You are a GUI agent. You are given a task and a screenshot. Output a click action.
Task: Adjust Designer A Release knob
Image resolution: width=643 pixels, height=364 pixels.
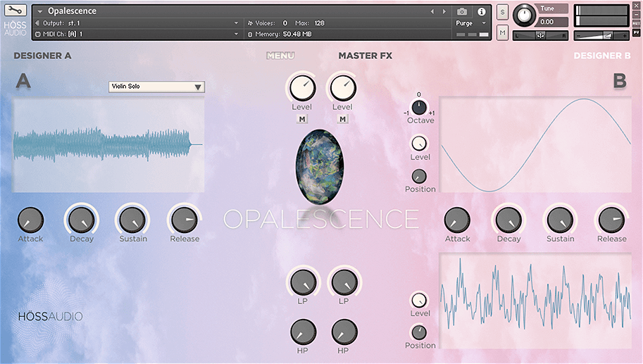point(184,220)
